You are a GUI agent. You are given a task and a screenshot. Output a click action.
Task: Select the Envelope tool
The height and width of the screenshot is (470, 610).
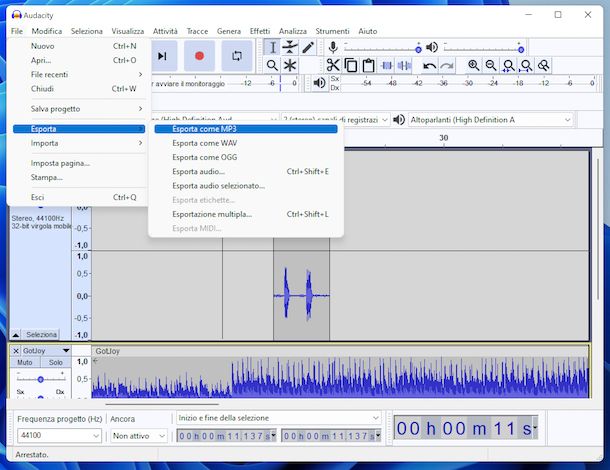[290, 47]
